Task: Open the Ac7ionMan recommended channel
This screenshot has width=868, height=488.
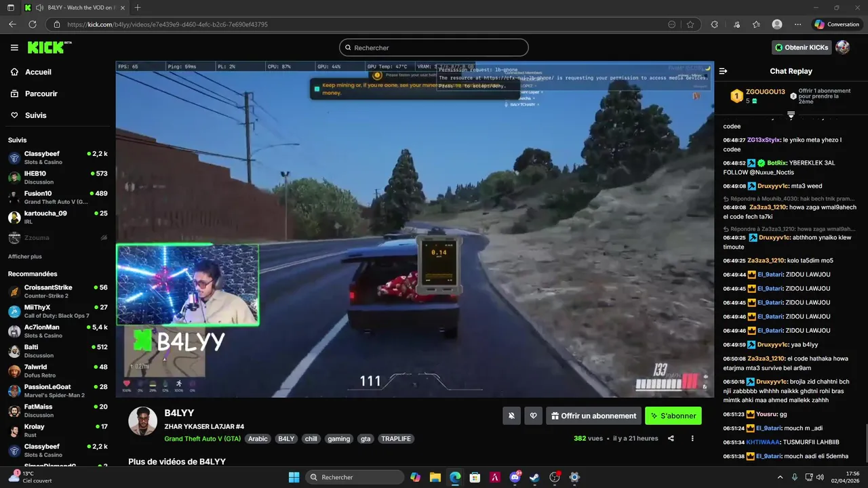Action: click(x=58, y=331)
